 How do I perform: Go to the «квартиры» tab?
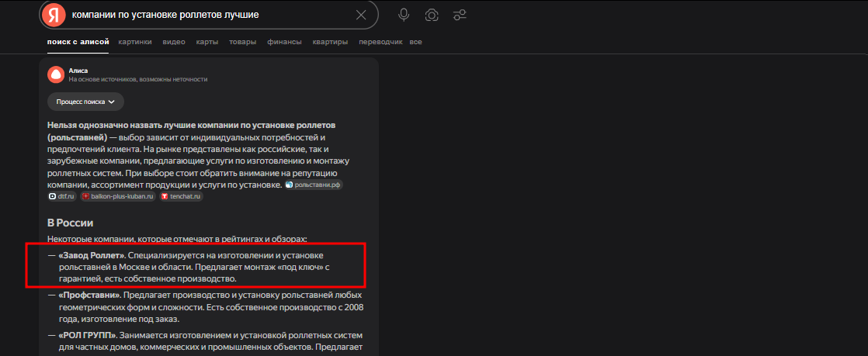(x=330, y=42)
